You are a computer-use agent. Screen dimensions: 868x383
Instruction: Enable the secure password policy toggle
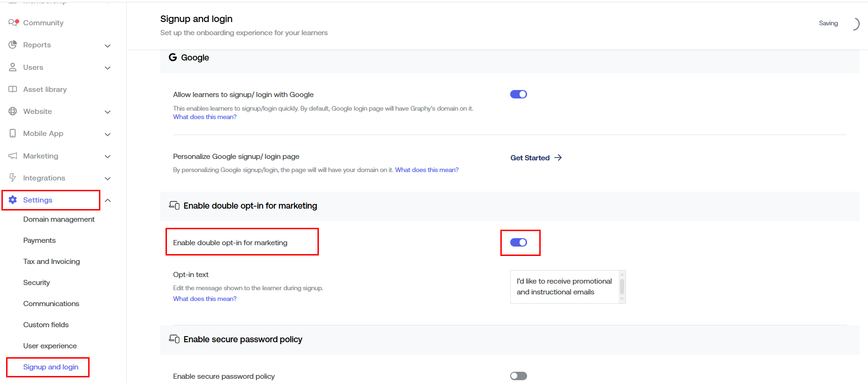[518, 376]
